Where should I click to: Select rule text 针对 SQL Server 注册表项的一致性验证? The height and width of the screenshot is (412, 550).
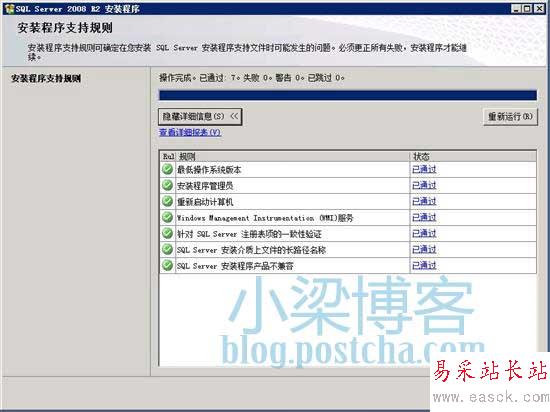(249, 234)
